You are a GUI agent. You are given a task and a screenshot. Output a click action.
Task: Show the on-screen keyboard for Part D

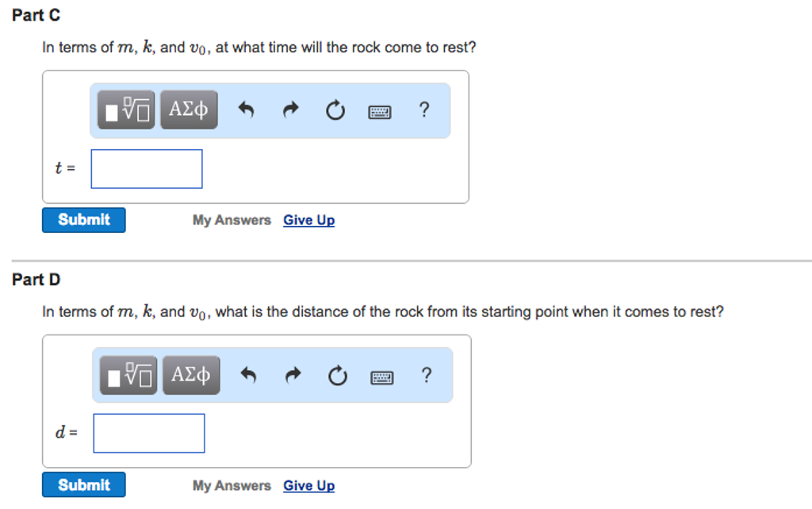(381, 376)
